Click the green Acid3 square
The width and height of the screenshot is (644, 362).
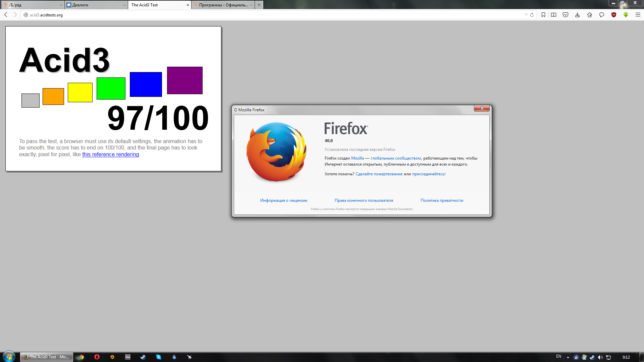[111, 88]
